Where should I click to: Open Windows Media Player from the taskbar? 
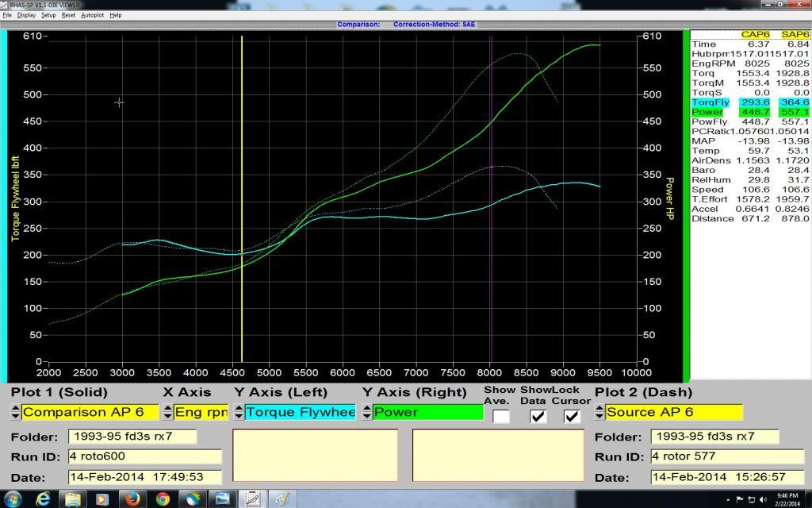101,499
